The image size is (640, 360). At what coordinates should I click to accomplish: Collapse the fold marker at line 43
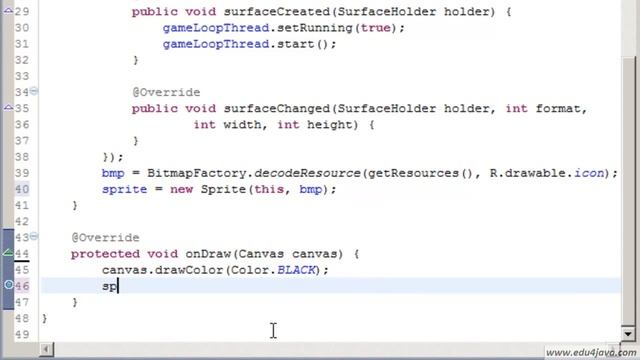click(34, 236)
